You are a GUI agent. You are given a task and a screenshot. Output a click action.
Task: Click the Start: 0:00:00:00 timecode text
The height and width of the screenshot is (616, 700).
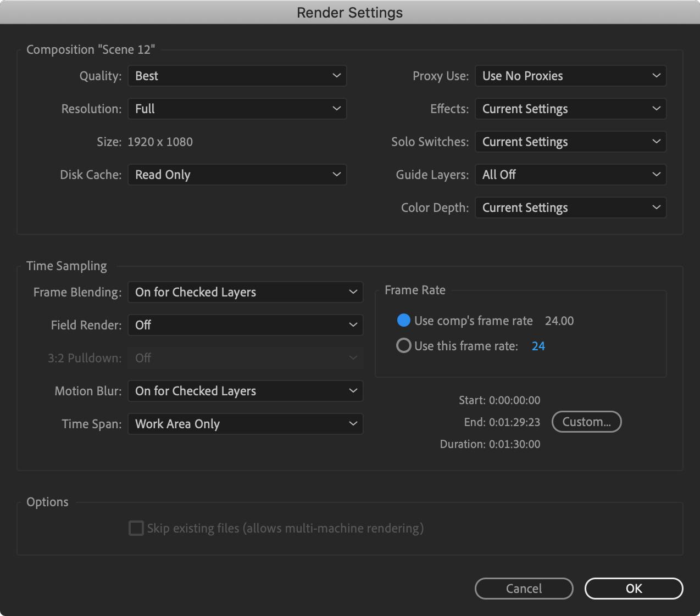(x=499, y=400)
